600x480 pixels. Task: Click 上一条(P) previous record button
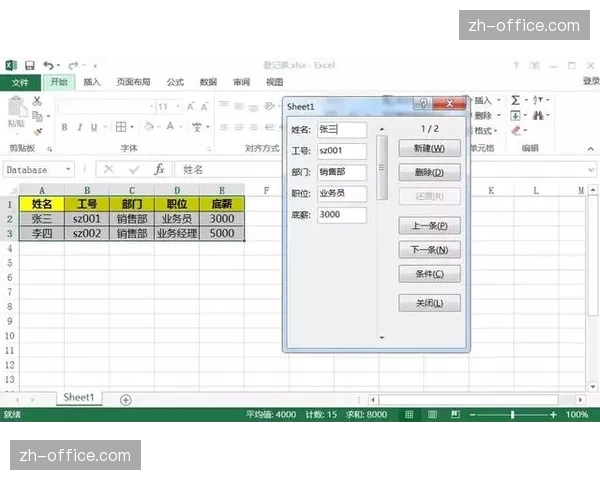tap(429, 226)
